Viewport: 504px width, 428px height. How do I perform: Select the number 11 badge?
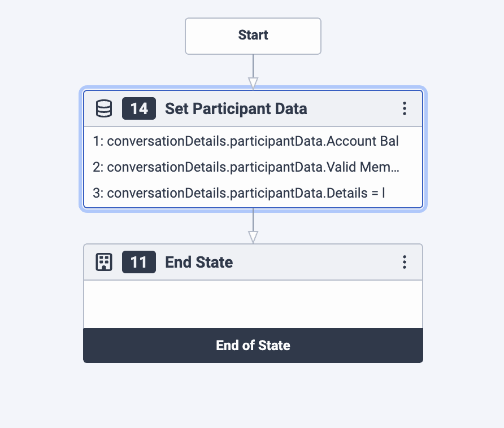pyautogui.click(x=139, y=262)
